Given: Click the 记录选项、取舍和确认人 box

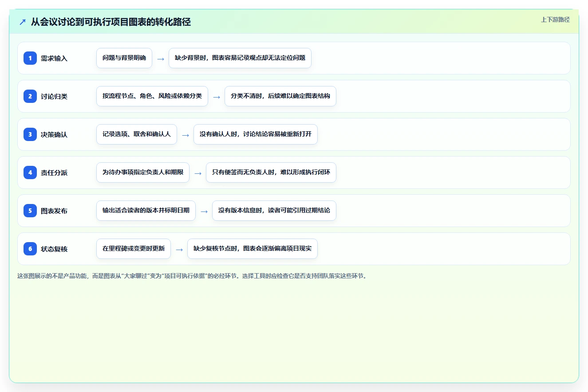Looking at the screenshot, I should coord(137,134).
